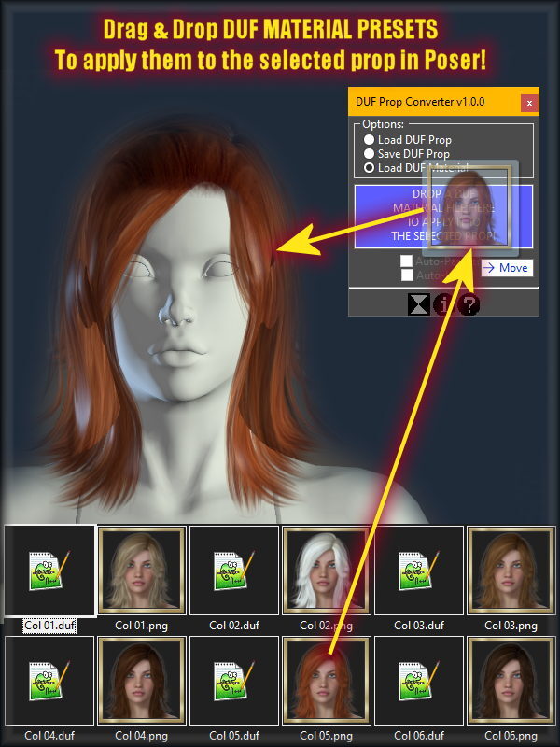Select the Col 06.duf file icon
The image size is (560, 747).
418,681
